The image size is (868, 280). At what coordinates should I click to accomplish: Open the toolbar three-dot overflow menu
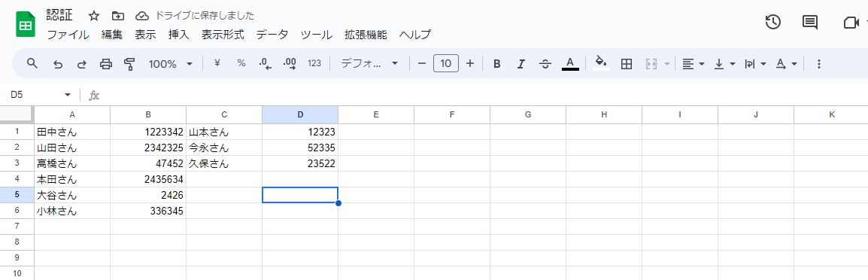(819, 64)
